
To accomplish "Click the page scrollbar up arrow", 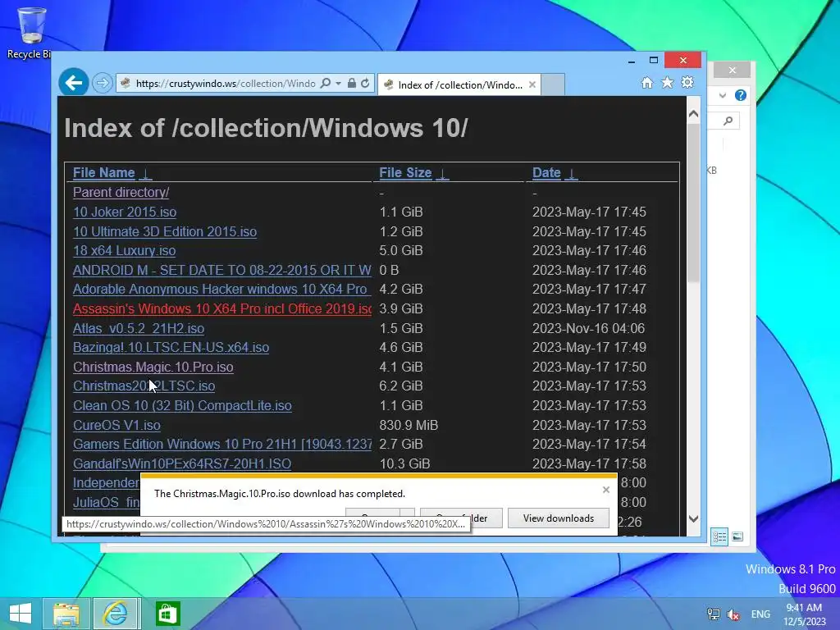I will click(693, 113).
